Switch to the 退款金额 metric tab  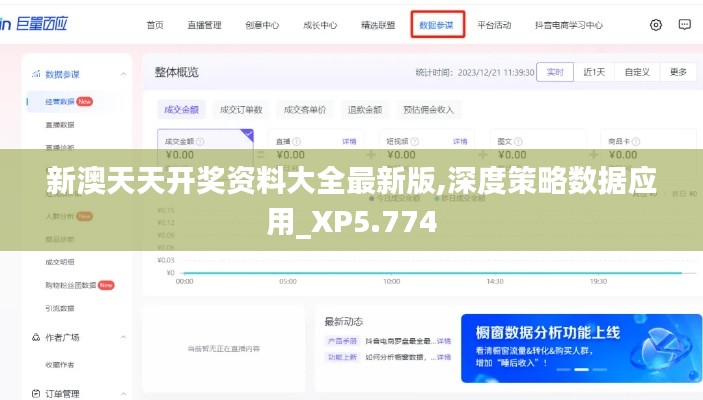(365, 109)
